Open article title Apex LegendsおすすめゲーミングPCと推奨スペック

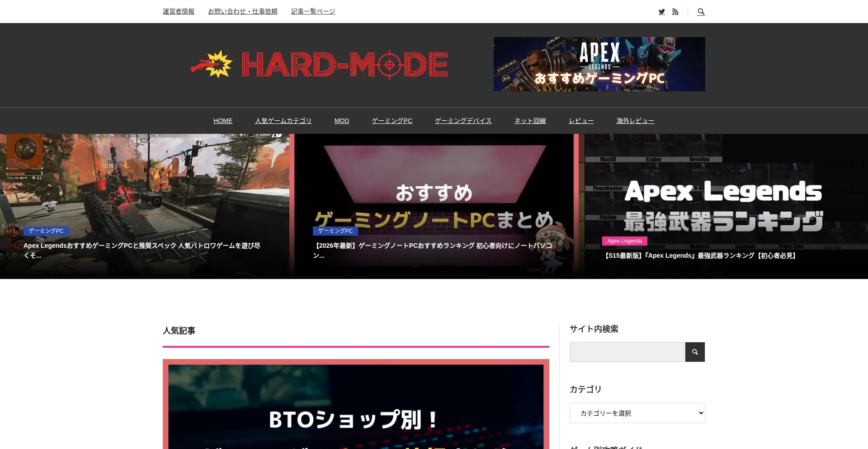pos(142,250)
